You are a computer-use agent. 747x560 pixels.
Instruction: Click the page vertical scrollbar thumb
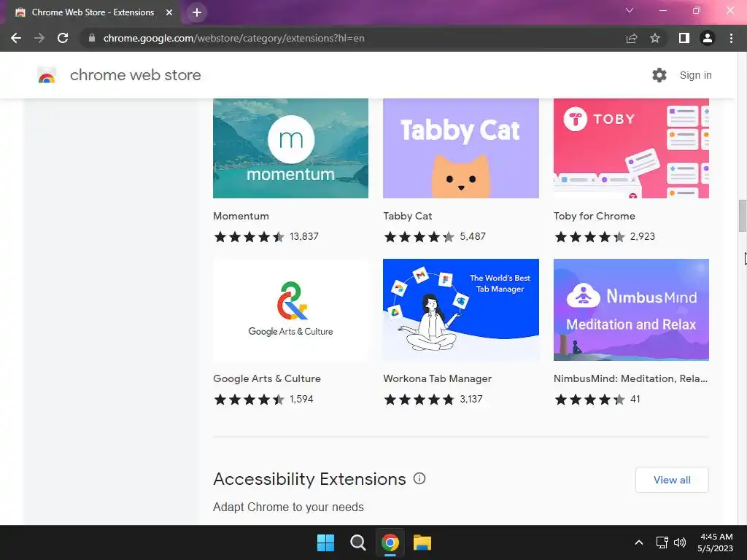click(x=742, y=216)
